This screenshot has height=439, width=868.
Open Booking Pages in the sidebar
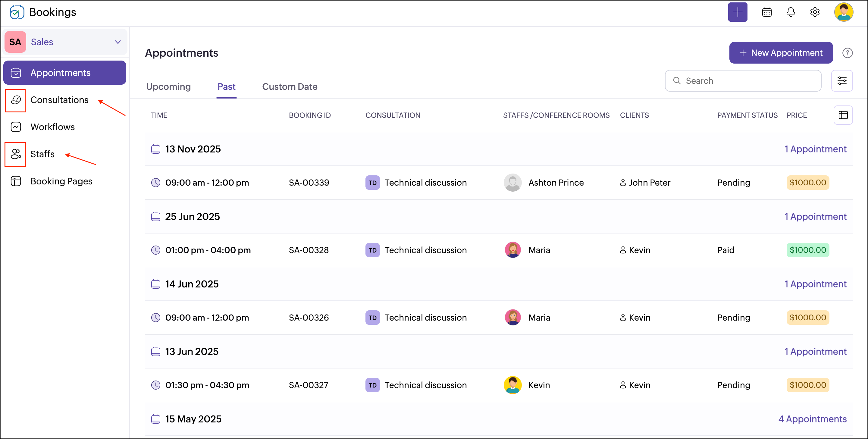tap(61, 181)
